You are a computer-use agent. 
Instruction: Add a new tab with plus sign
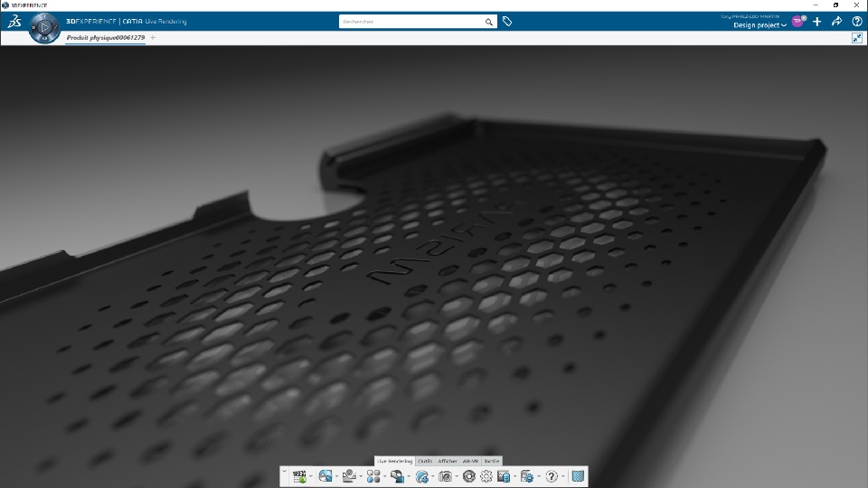tap(153, 38)
